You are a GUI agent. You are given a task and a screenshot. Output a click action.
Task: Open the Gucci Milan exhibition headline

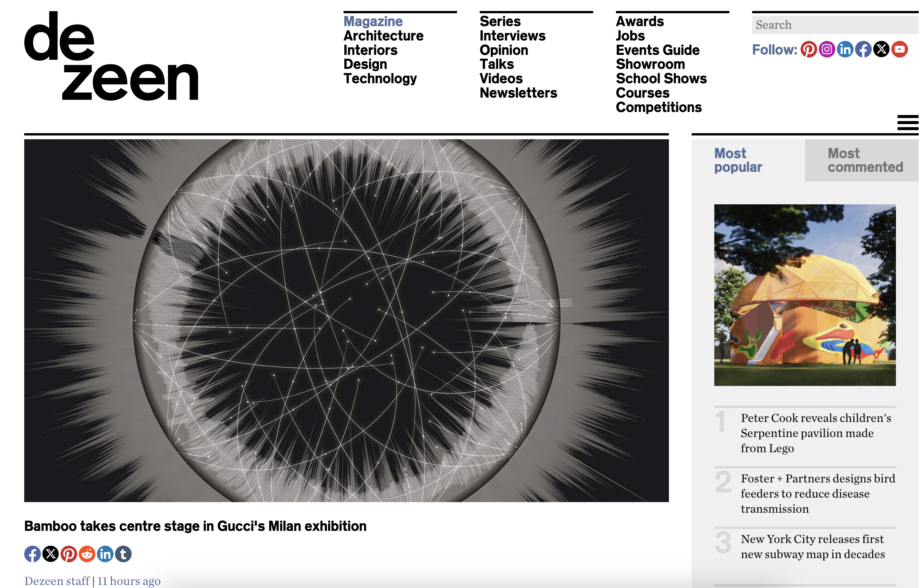pos(196,526)
